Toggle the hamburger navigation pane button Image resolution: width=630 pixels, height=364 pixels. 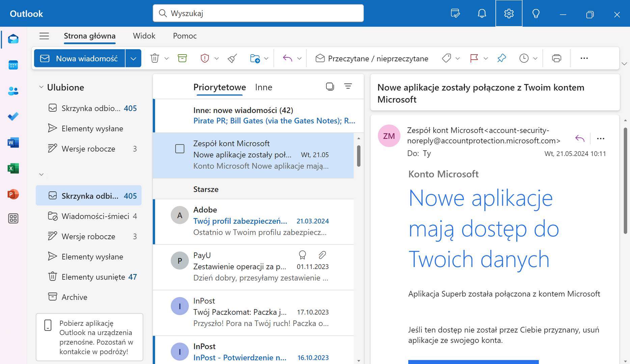tap(44, 36)
